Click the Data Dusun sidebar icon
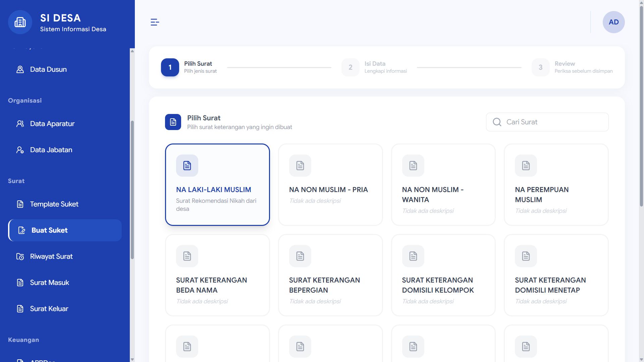Image resolution: width=644 pixels, height=362 pixels. 20,69
